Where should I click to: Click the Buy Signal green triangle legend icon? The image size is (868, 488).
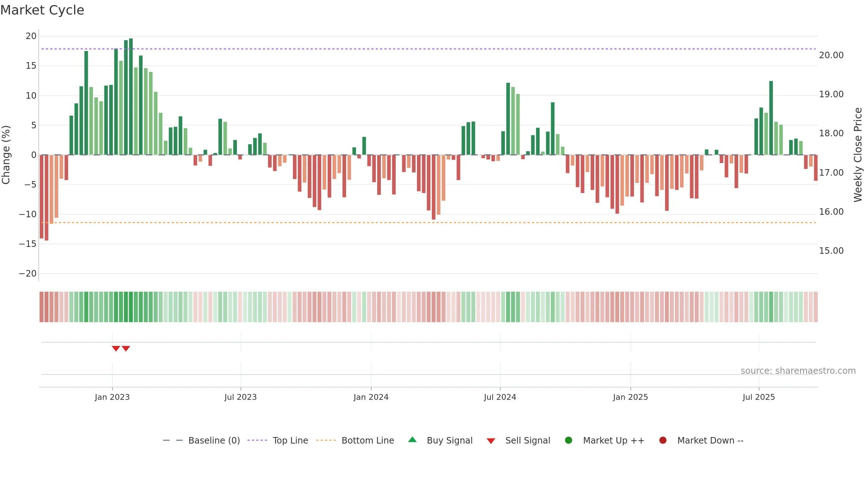[412, 440]
